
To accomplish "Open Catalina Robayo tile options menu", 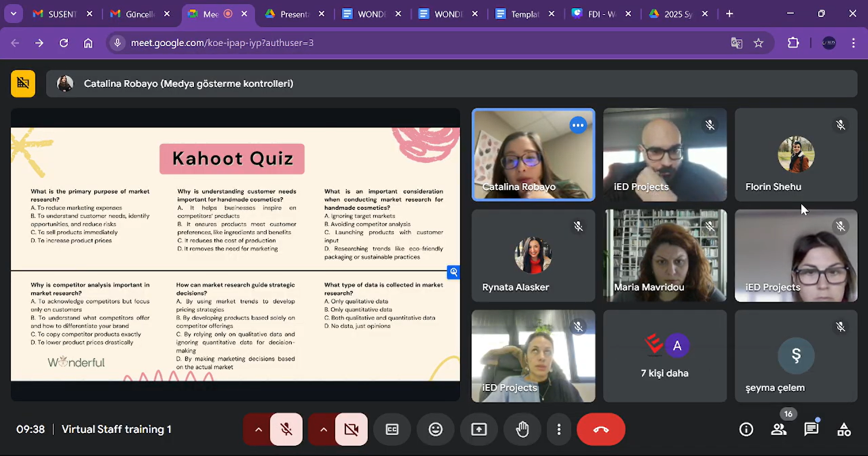I will click(578, 125).
